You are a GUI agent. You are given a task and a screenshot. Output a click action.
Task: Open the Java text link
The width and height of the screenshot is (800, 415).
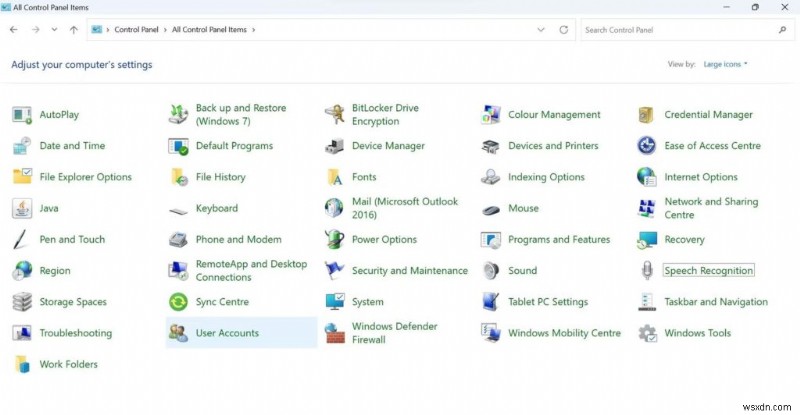(49, 208)
